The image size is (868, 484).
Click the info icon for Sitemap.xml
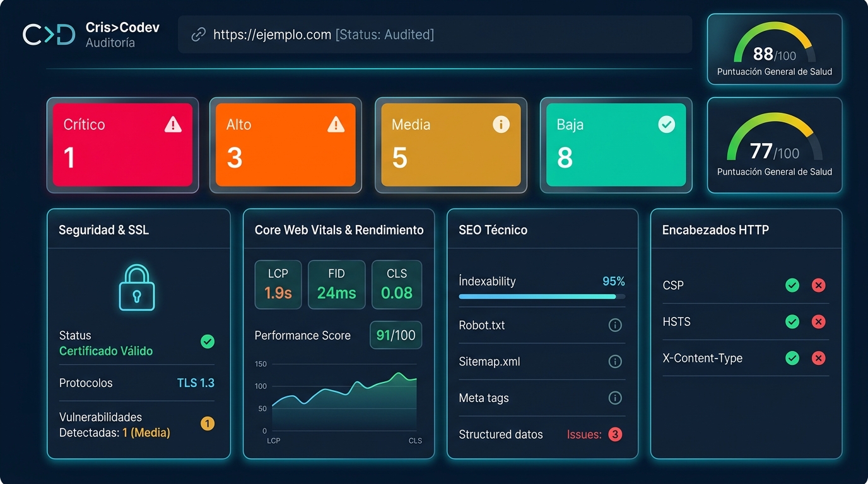coord(615,362)
